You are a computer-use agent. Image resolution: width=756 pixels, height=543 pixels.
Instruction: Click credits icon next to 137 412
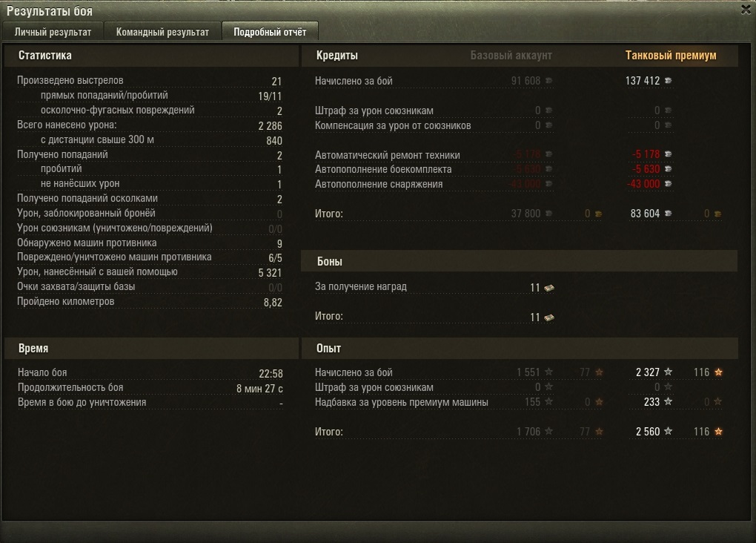(669, 81)
